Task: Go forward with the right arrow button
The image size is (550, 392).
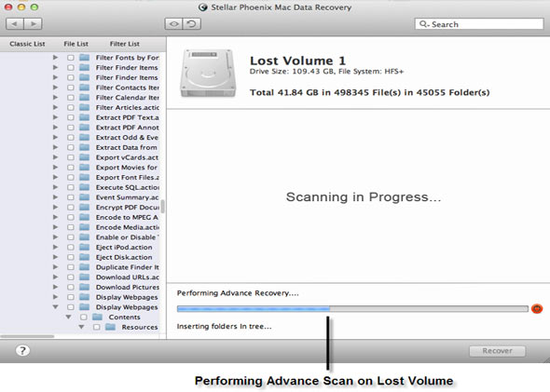Action: tap(34, 24)
